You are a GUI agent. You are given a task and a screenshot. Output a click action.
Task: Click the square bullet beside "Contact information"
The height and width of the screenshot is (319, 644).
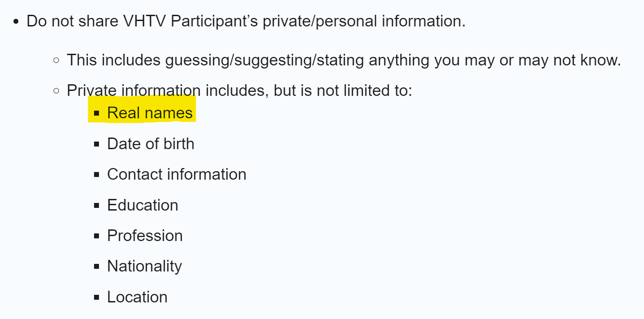96,175
